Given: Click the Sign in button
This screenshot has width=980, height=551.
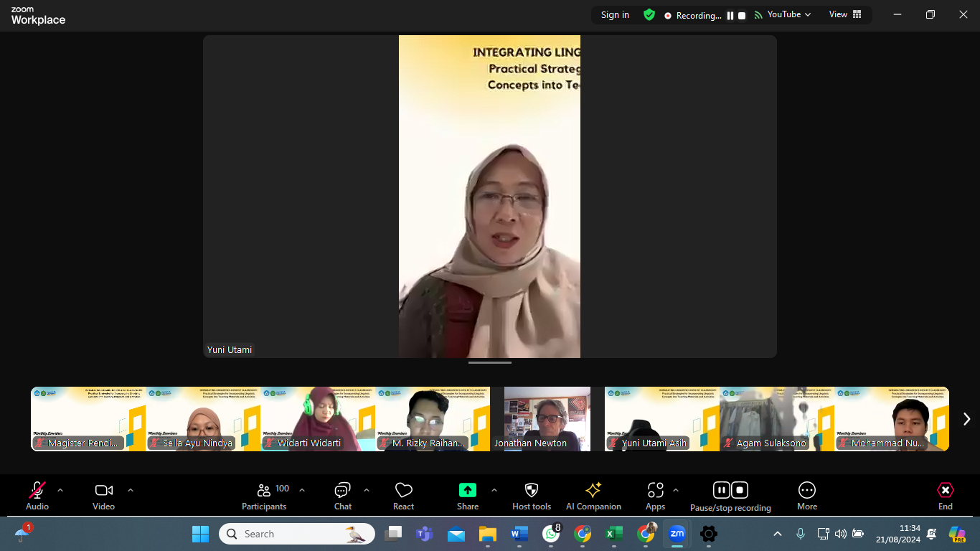Looking at the screenshot, I should (x=615, y=15).
